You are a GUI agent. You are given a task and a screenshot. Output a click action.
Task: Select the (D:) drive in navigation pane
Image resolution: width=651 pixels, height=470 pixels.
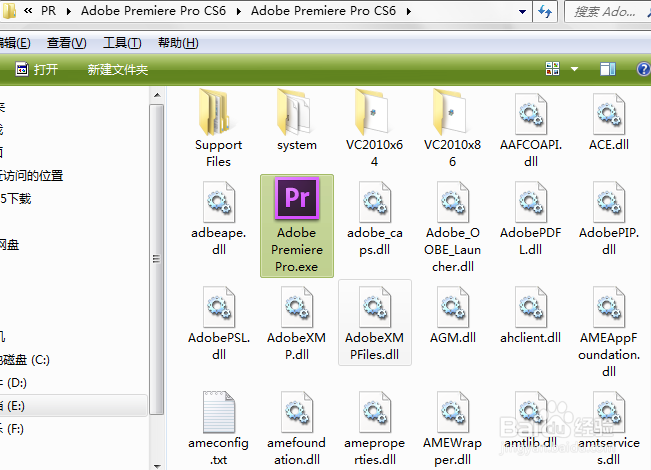[x=14, y=382]
